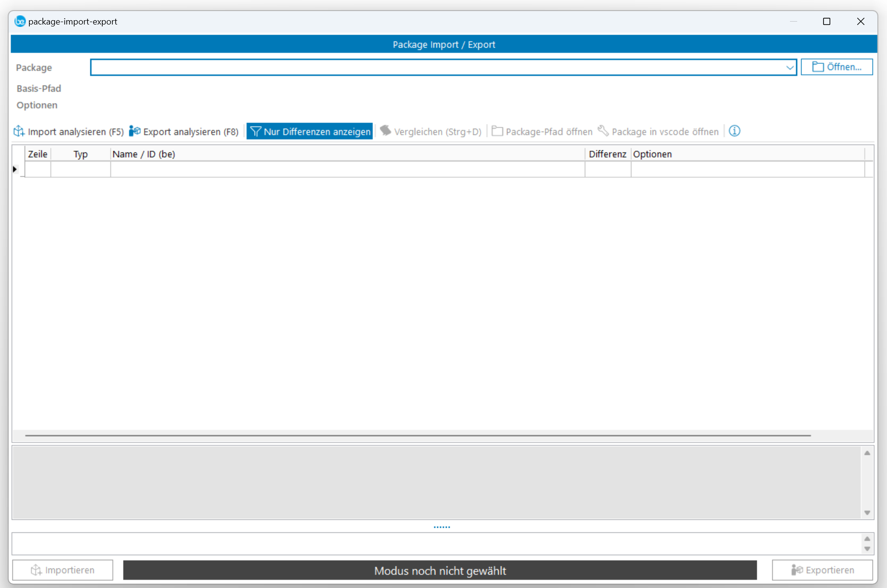Sort by the Zeile column header
This screenshot has height=588, width=887.
coord(37,154)
